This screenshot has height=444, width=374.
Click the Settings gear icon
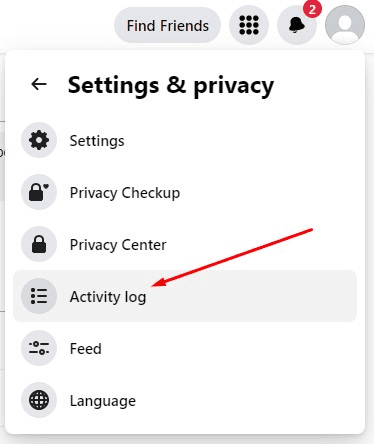coord(39,140)
